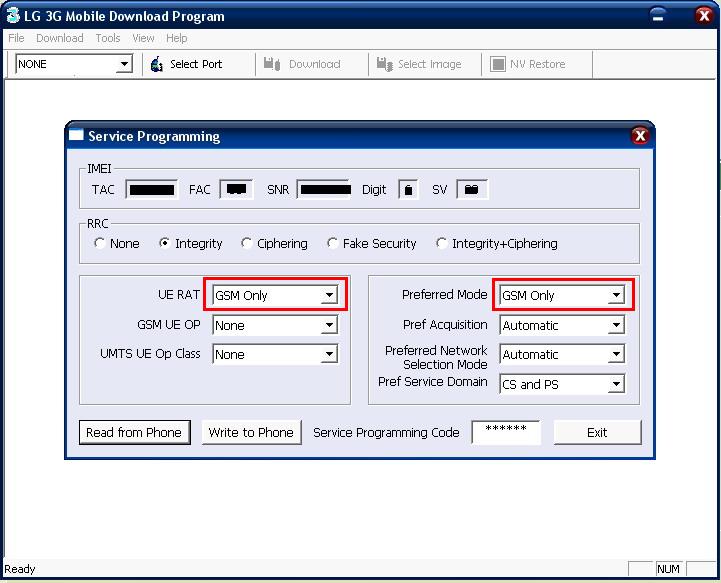This screenshot has width=721, height=583.
Task: Select the None RRC radio button
Action: (99, 243)
